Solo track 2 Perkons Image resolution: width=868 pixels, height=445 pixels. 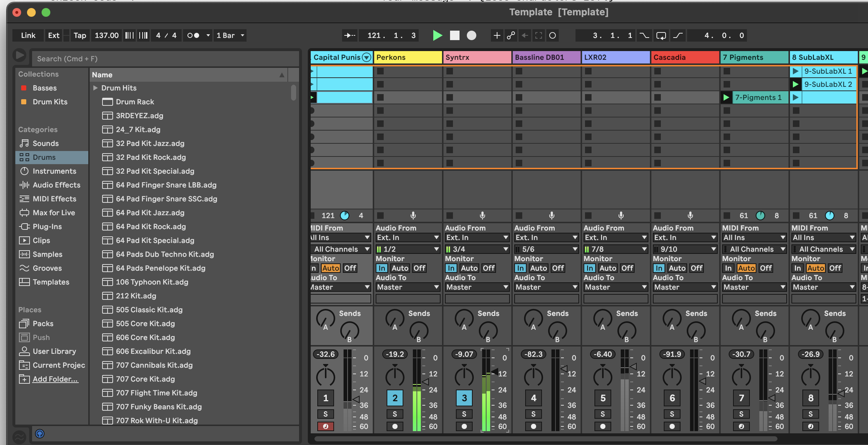395,414
